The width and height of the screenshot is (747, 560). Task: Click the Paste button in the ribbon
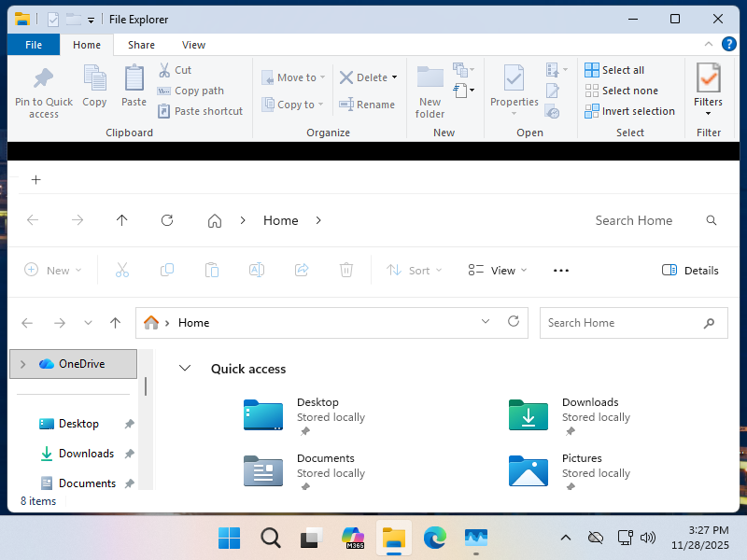134,86
